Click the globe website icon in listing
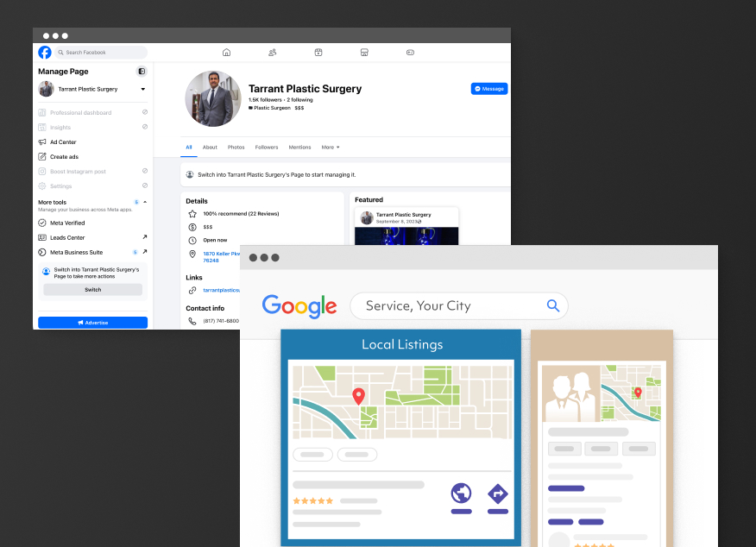The height and width of the screenshot is (547, 756). tap(462, 493)
